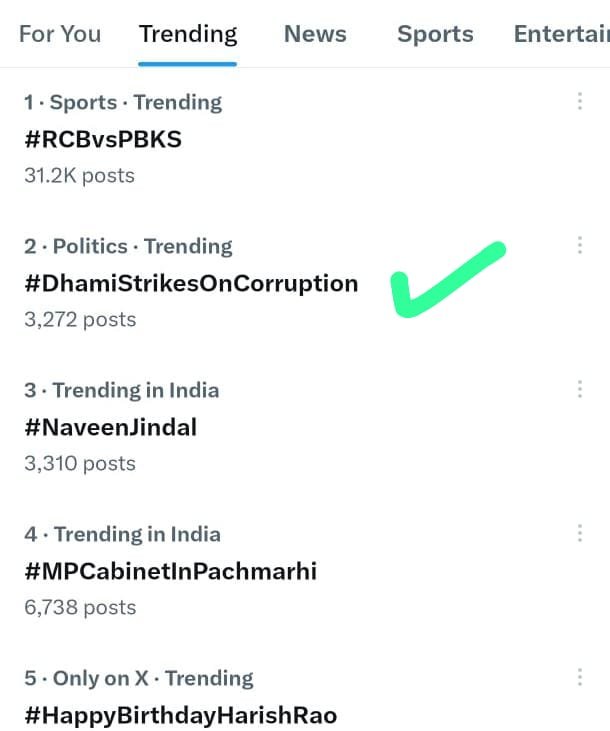This screenshot has width=610, height=731.
Task: Switch to the For You tab
Action: tap(60, 34)
